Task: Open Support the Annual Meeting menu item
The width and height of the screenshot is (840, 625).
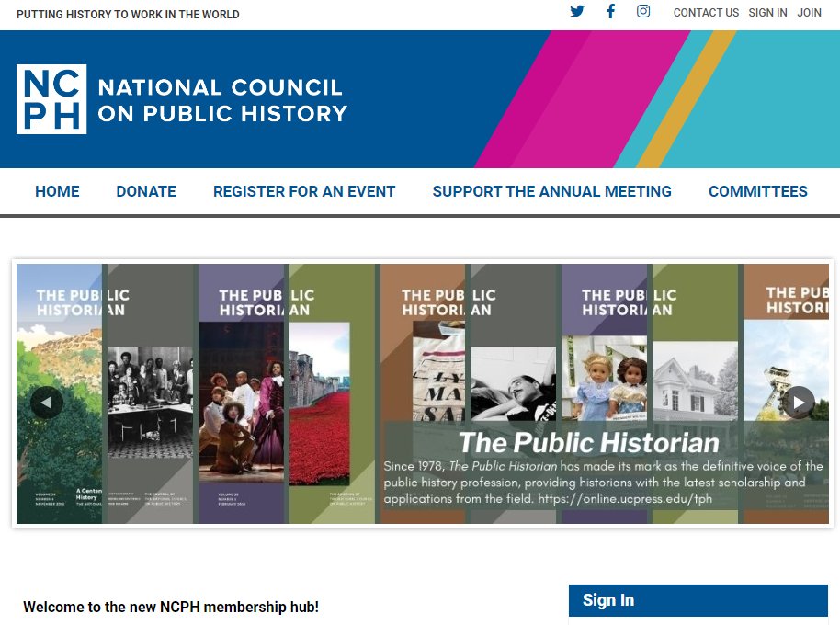Action: (x=551, y=191)
